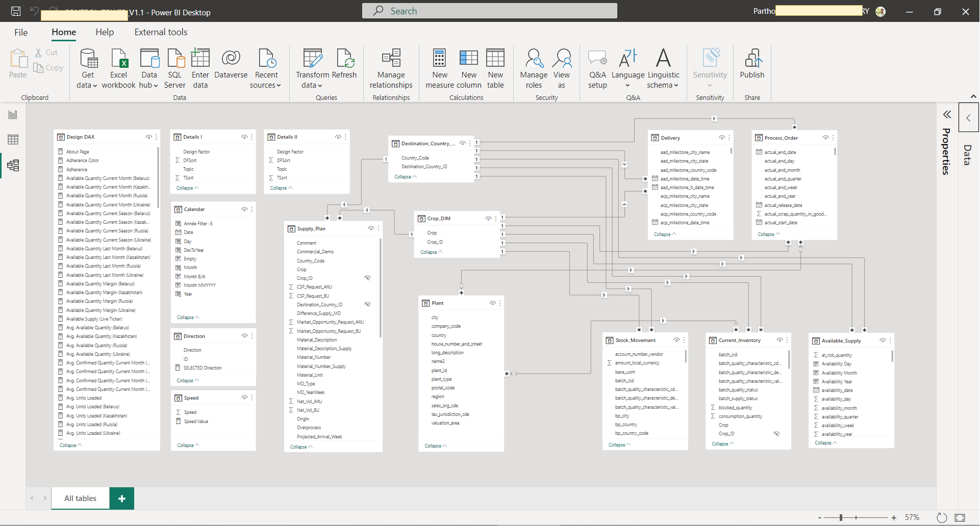Open Manage relationships dialog

pos(391,69)
